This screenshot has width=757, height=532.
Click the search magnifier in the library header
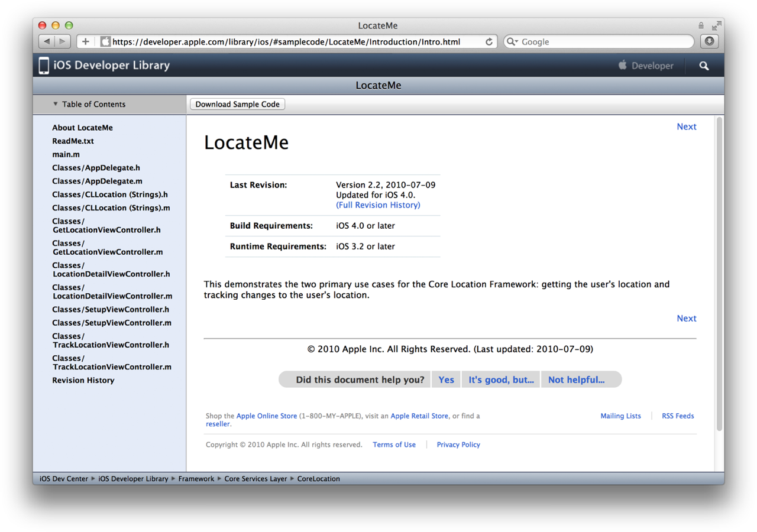704,66
